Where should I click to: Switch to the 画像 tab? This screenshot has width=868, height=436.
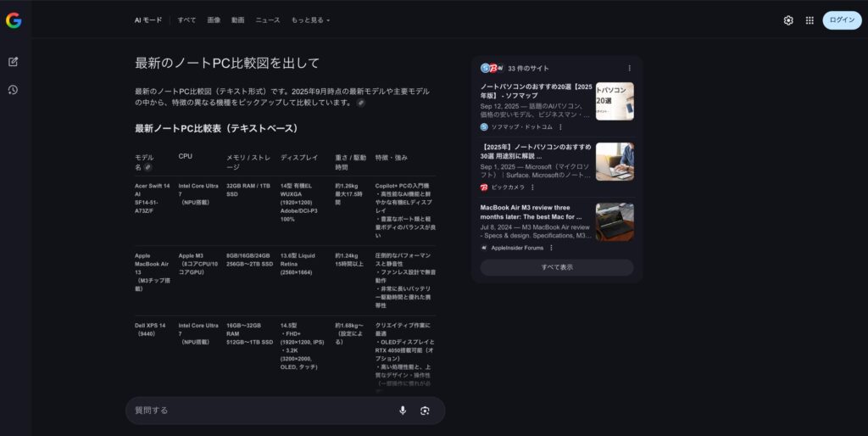point(214,20)
